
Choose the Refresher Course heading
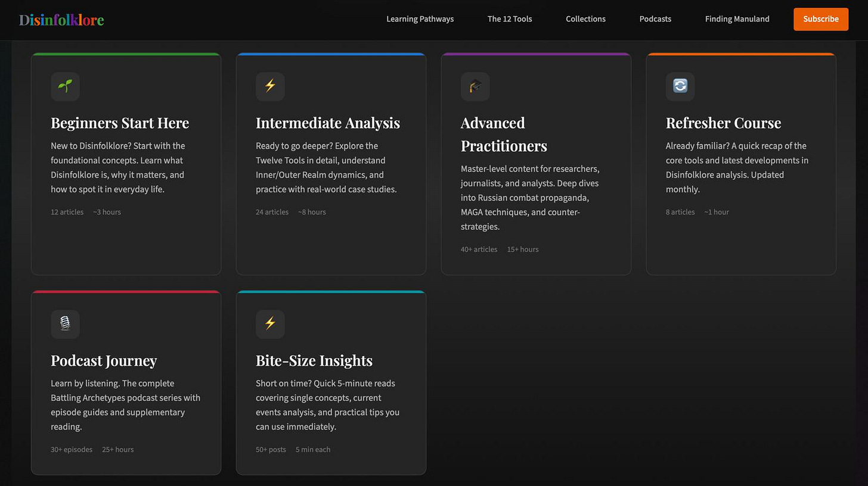coord(723,123)
